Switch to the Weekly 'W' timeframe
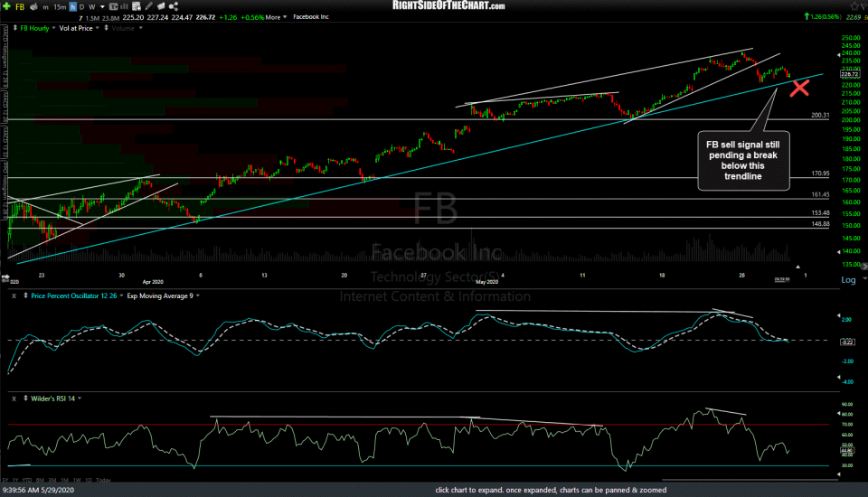The width and height of the screenshot is (868, 497). pyautogui.click(x=92, y=7)
